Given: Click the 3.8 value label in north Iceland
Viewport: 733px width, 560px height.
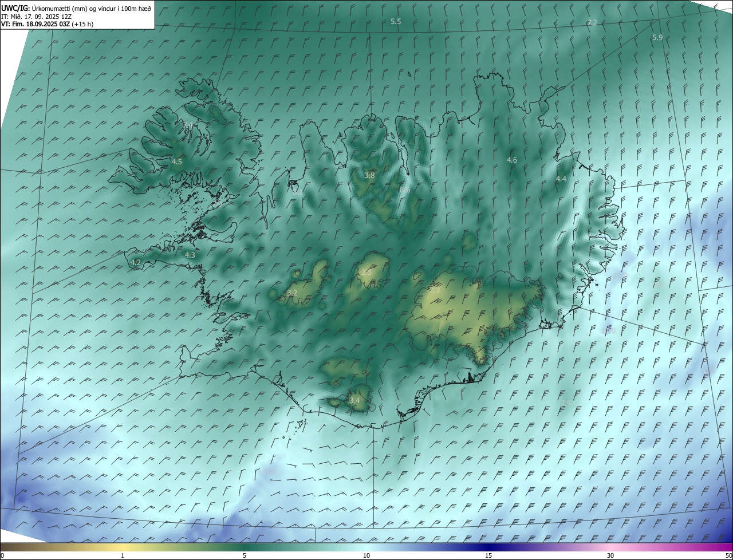Looking at the screenshot, I should pyautogui.click(x=369, y=175).
